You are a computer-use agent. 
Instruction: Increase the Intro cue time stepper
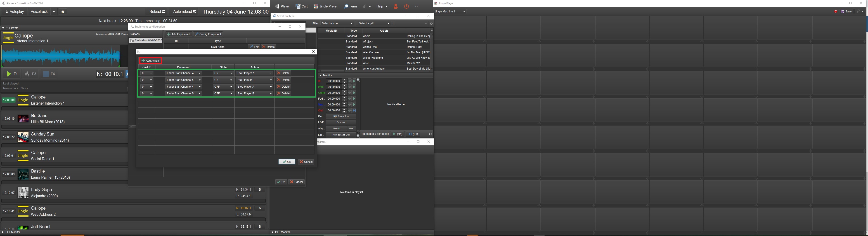pos(344,86)
